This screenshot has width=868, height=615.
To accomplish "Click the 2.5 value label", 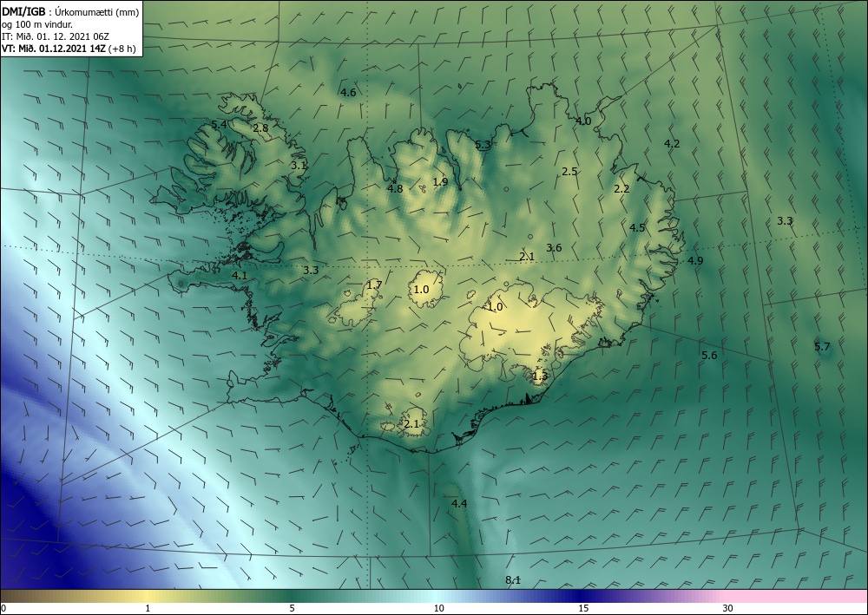I will (569, 172).
